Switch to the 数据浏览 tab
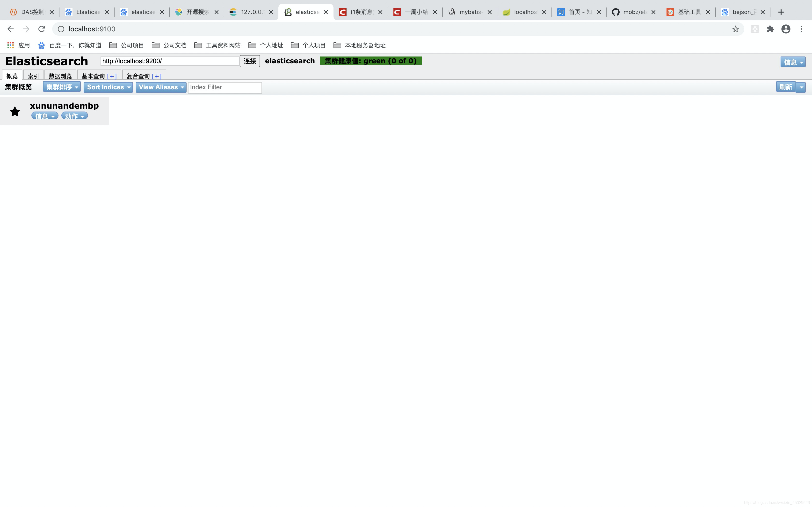 pos(60,76)
